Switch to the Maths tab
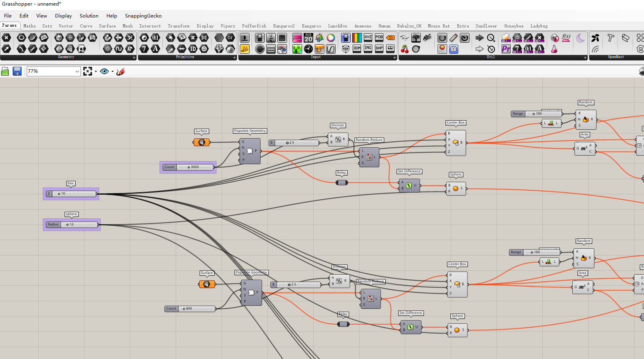Image resolution: width=644 pixels, height=359 pixels. [29, 26]
